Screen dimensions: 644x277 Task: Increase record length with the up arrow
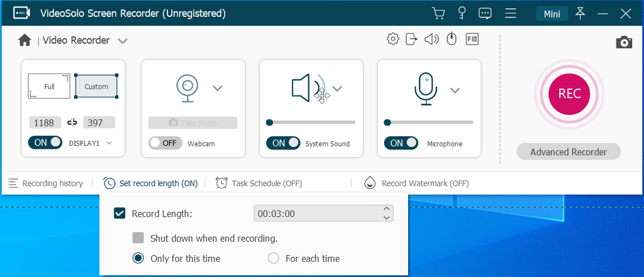tap(386, 209)
